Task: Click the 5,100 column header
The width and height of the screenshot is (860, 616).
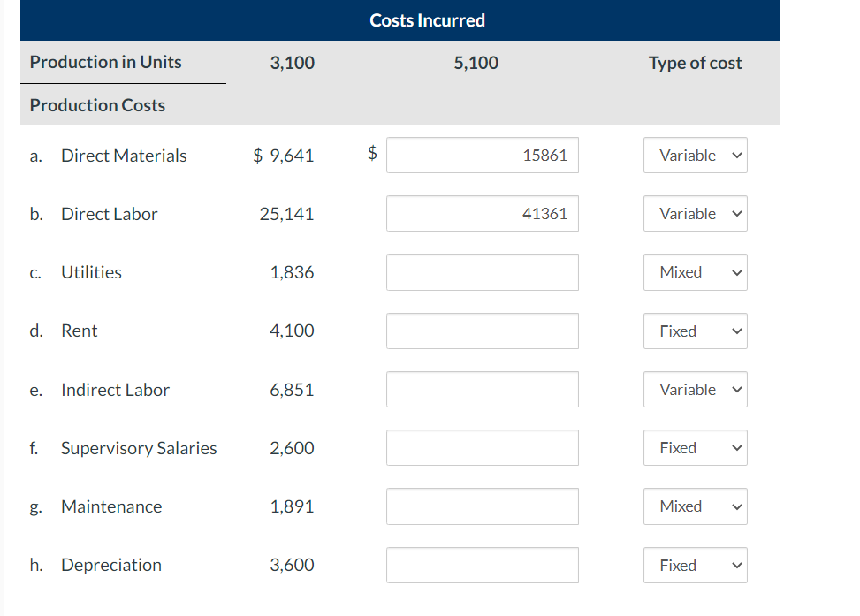Action: [x=476, y=63]
